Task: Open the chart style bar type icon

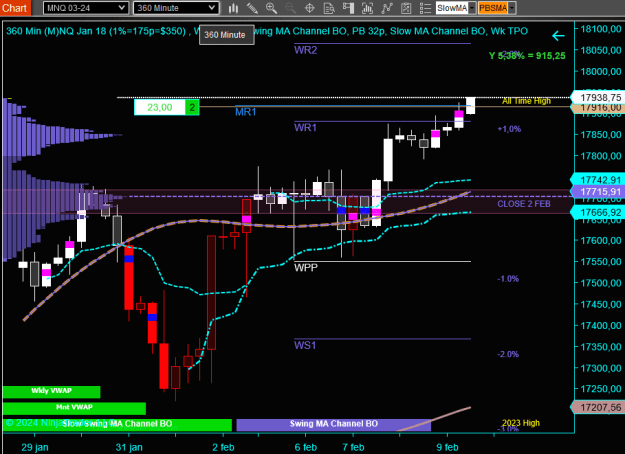Action: pos(233,8)
